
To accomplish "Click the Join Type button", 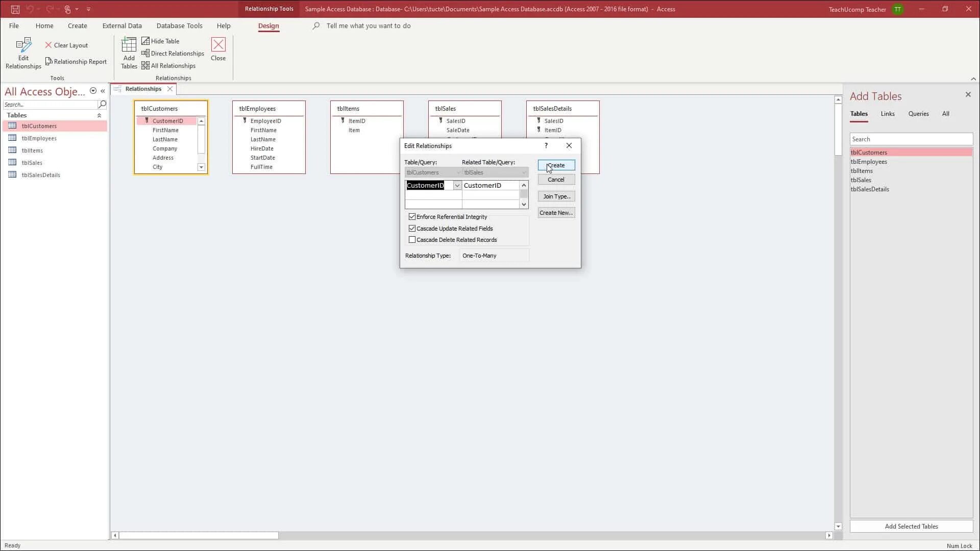I will [556, 196].
